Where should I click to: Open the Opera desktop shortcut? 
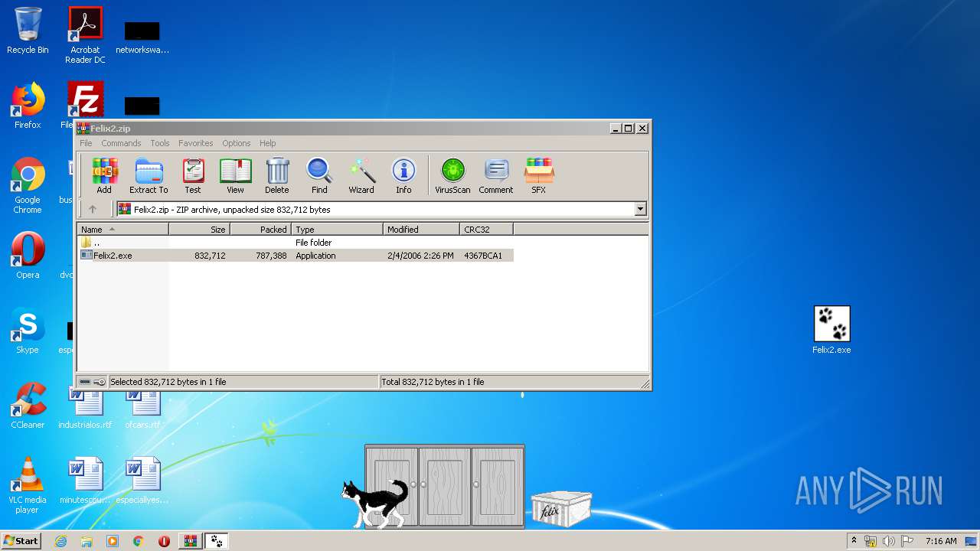tap(28, 255)
